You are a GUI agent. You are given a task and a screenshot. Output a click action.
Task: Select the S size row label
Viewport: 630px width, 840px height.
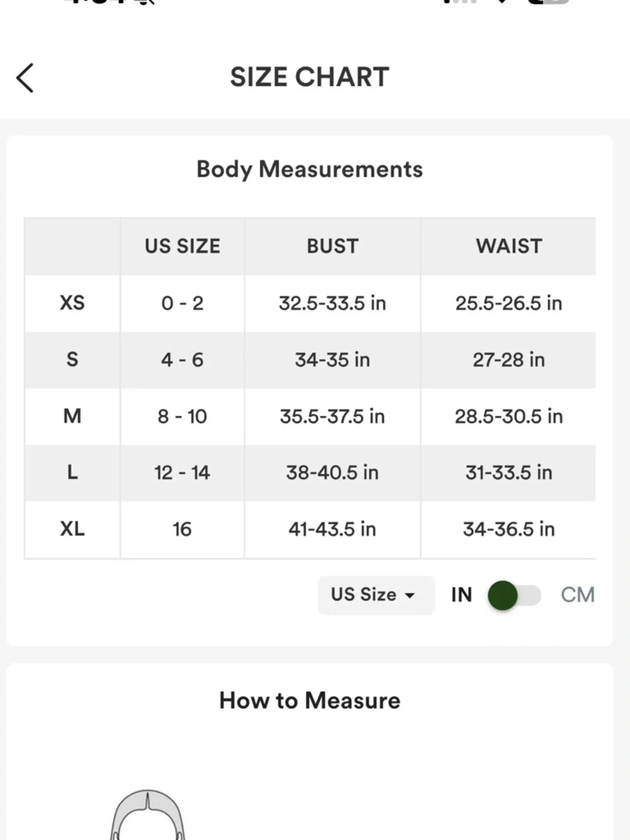(72, 360)
